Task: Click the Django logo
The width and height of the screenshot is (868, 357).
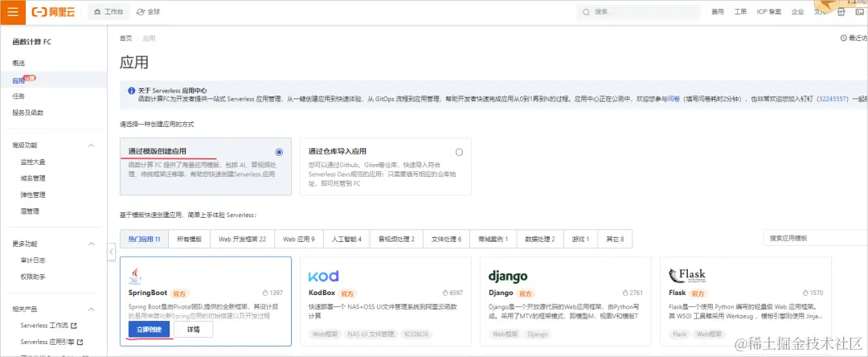Action: [x=508, y=276]
